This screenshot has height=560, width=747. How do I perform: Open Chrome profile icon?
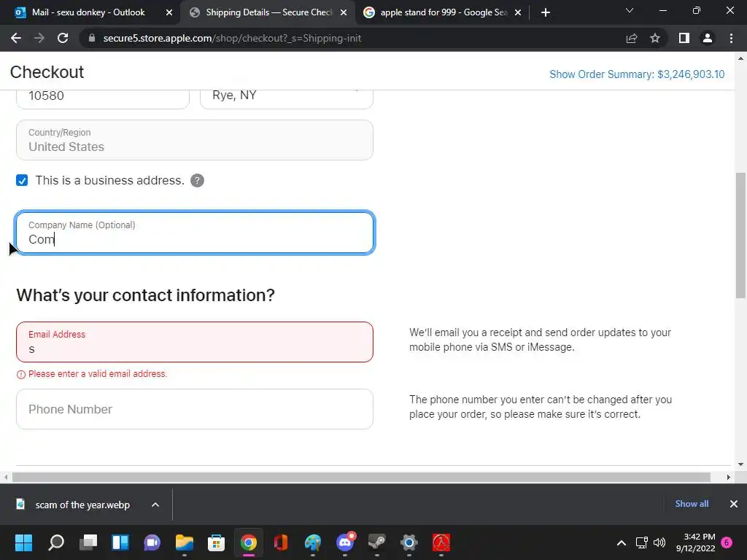pos(708,38)
